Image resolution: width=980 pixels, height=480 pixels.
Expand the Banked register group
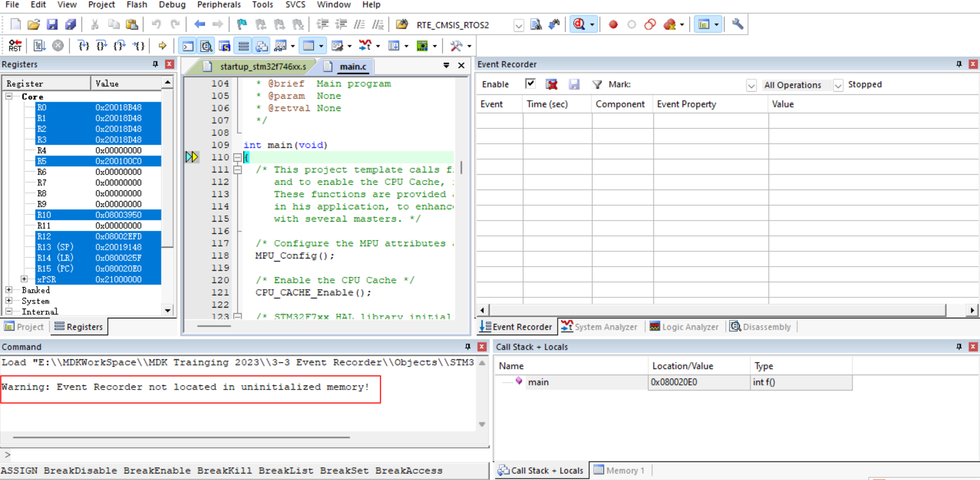[9, 290]
